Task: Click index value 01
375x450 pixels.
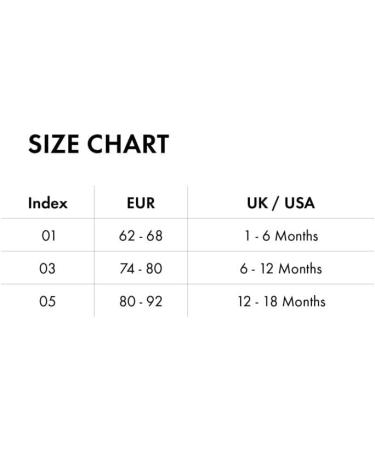Action: [48, 236]
